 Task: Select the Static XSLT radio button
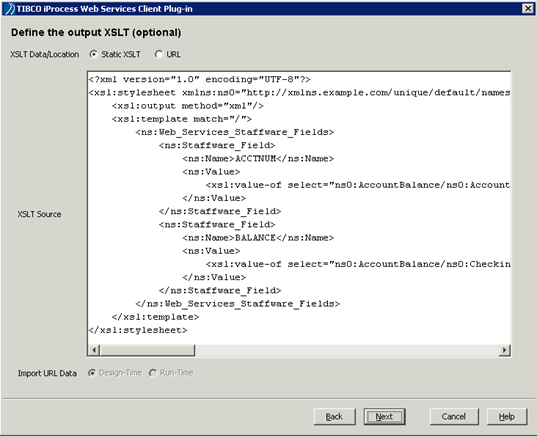coord(93,54)
